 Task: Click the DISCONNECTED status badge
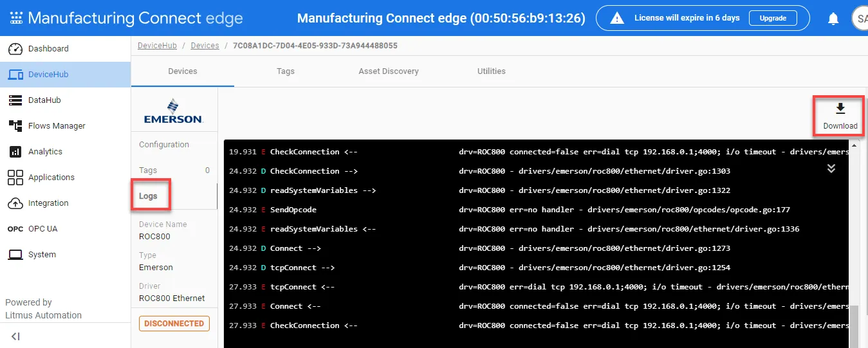(x=174, y=324)
